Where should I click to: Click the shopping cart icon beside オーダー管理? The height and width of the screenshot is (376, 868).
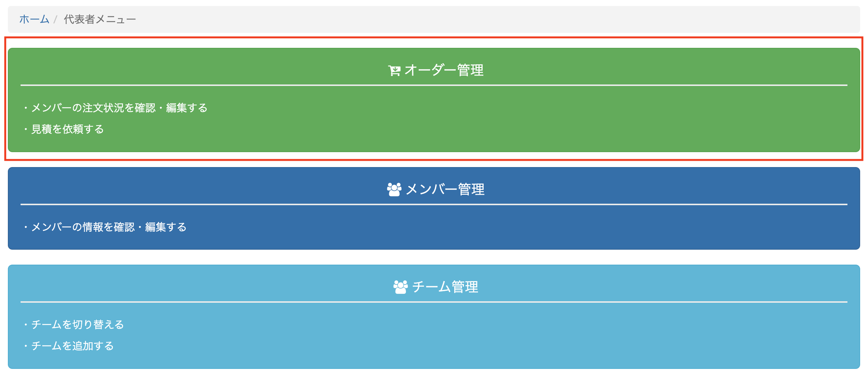coord(394,70)
